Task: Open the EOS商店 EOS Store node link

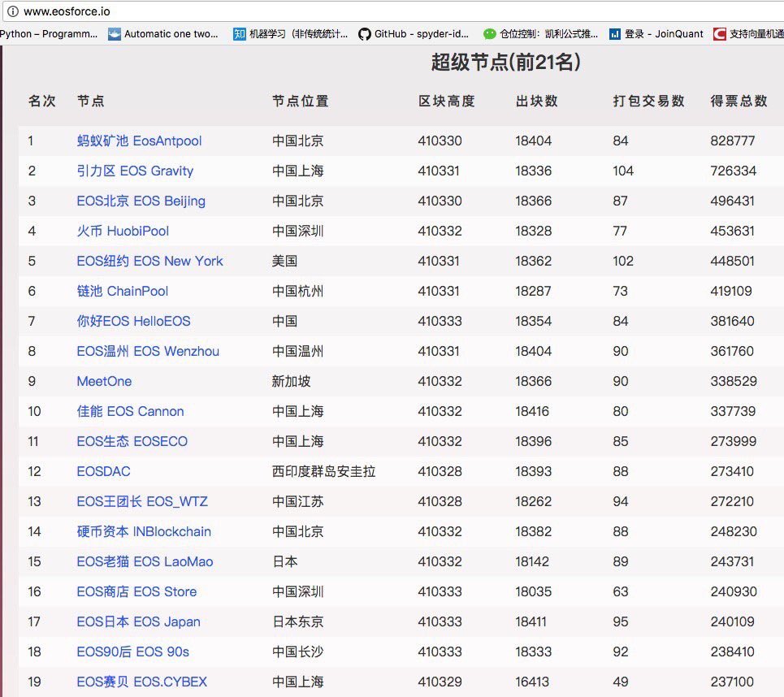Action: 136,591
